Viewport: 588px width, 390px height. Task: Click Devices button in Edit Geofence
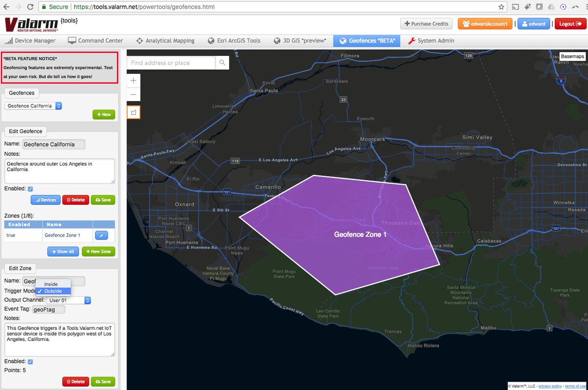45,199
